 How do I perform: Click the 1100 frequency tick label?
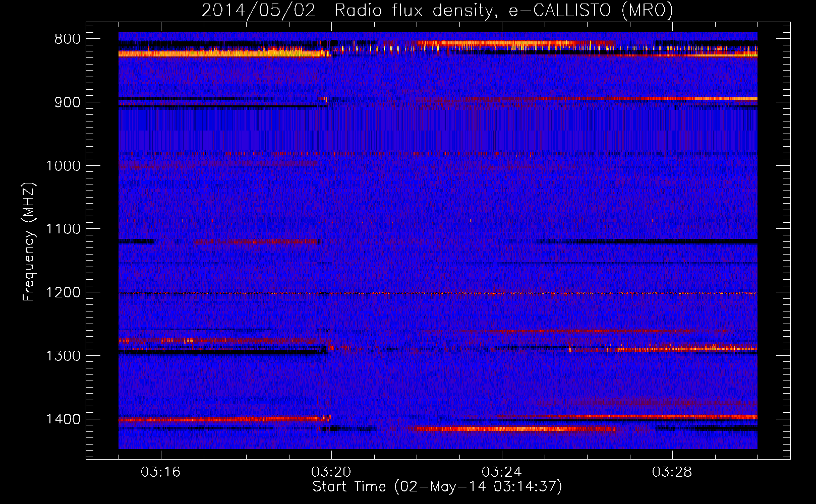pyautogui.click(x=63, y=229)
